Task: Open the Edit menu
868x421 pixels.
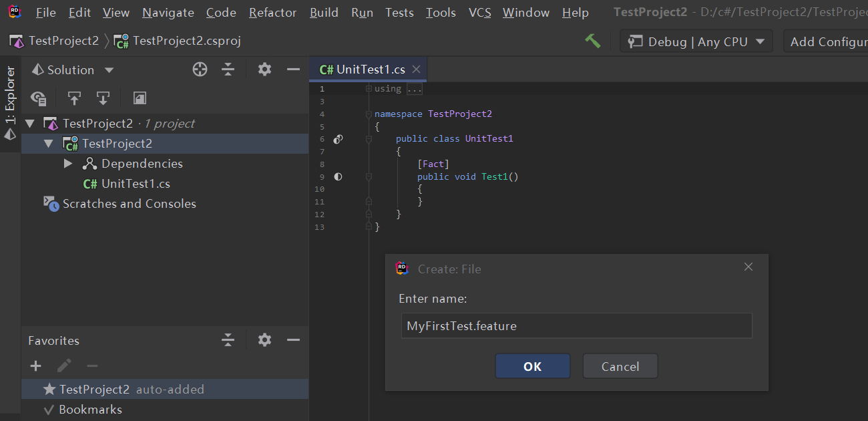Action: click(79, 13)
